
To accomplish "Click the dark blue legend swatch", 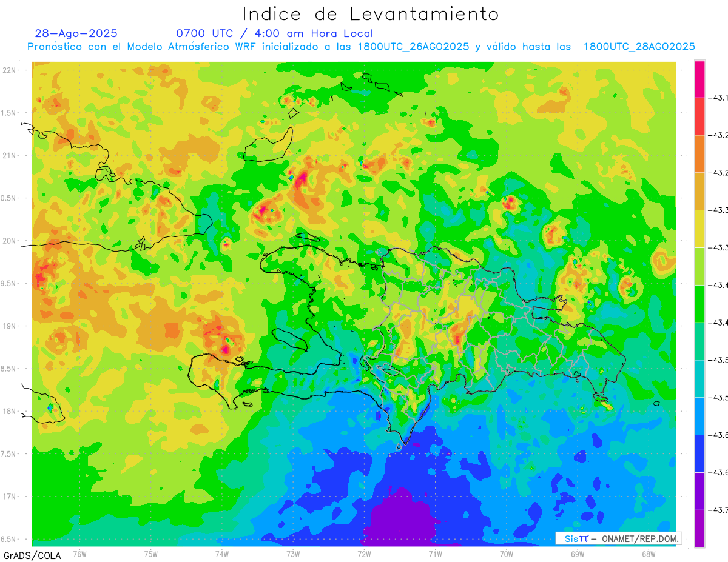I will pos(699,453).
